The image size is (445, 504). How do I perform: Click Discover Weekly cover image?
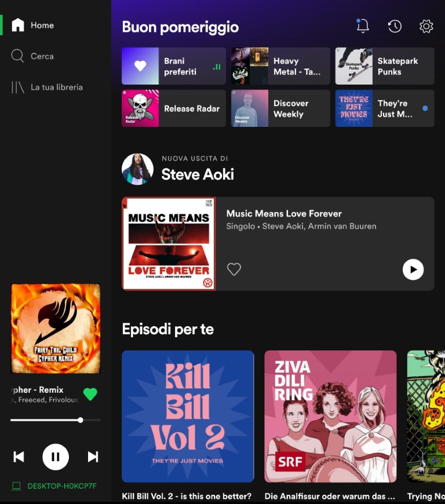(250, 108)
